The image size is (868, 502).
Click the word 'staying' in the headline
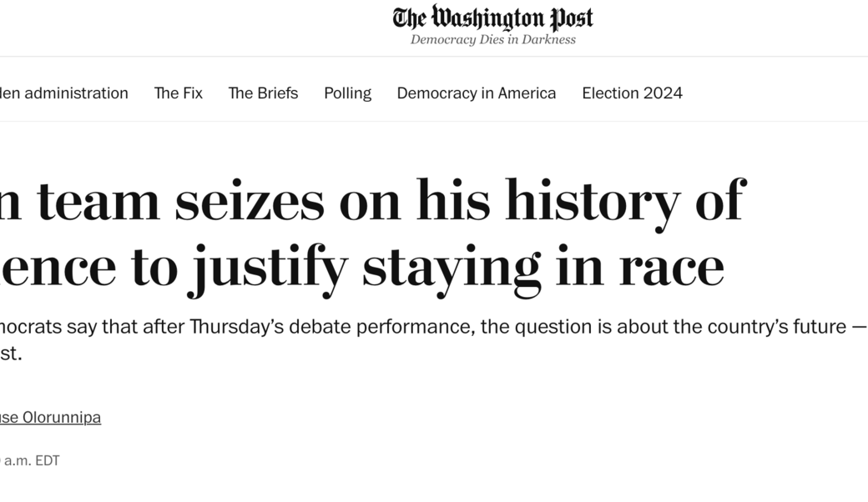452,267
